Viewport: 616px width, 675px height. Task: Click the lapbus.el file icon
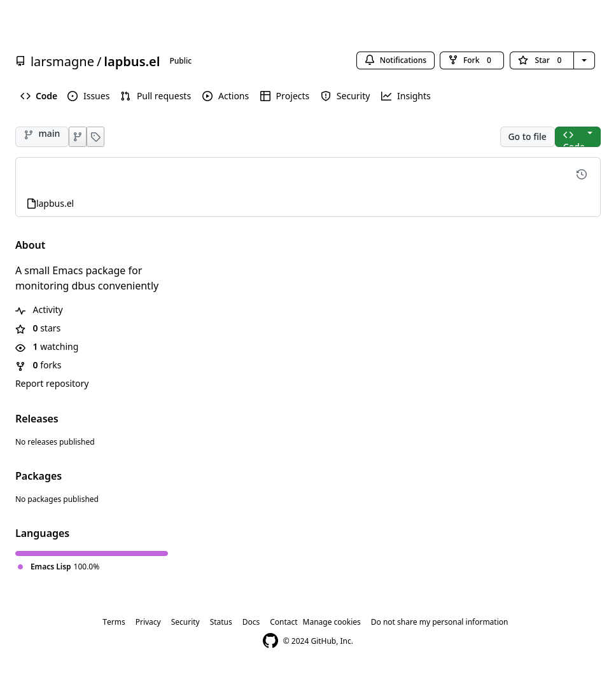coord(31,204)
